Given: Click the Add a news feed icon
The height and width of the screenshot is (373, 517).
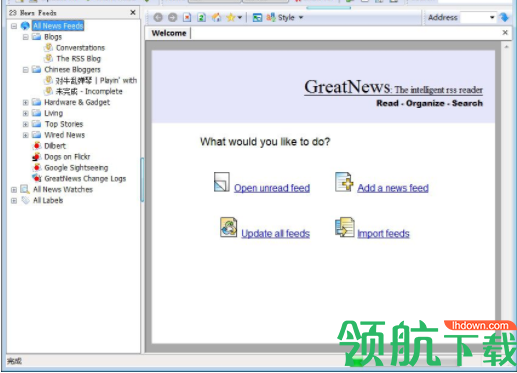Looking at the screenshot, I should tap(344, 182).
